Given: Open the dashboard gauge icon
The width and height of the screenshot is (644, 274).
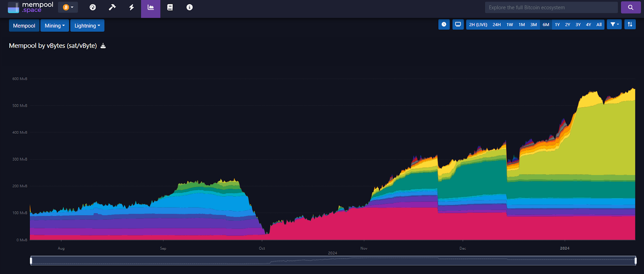Looking at the screenshot, I should 93,7.
